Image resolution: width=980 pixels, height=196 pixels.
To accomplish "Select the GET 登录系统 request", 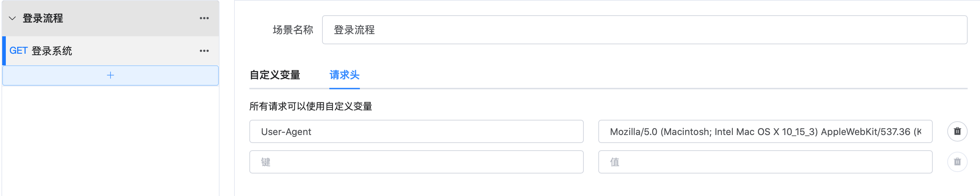I will coord(111,51).
